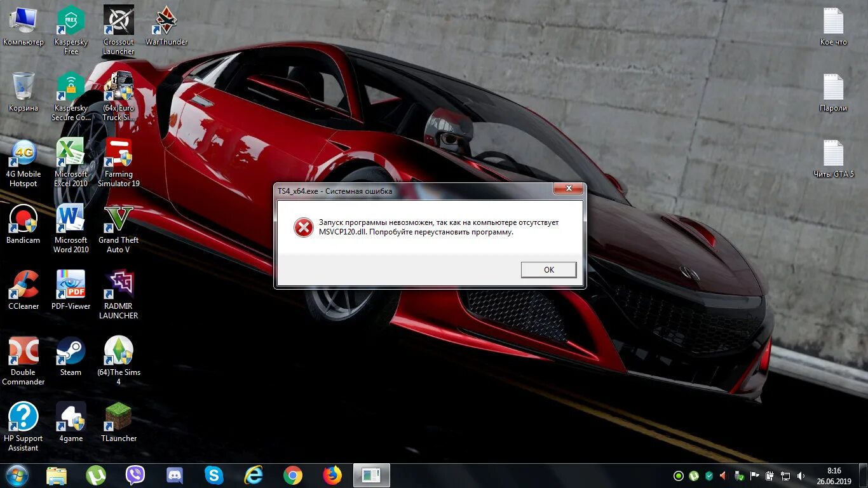Select the RADMIR LAUNCHER shortcut

click(x=119, y=295)
